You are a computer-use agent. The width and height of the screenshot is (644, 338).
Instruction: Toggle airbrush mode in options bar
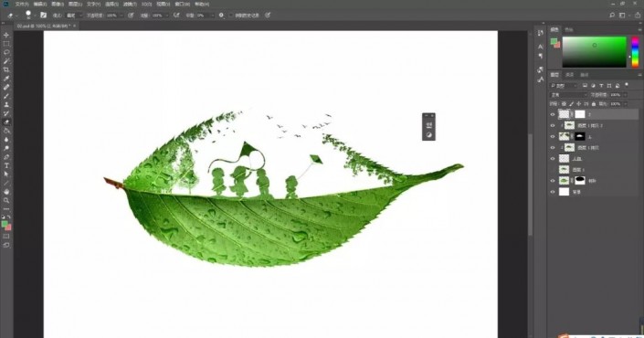(176, 16)
